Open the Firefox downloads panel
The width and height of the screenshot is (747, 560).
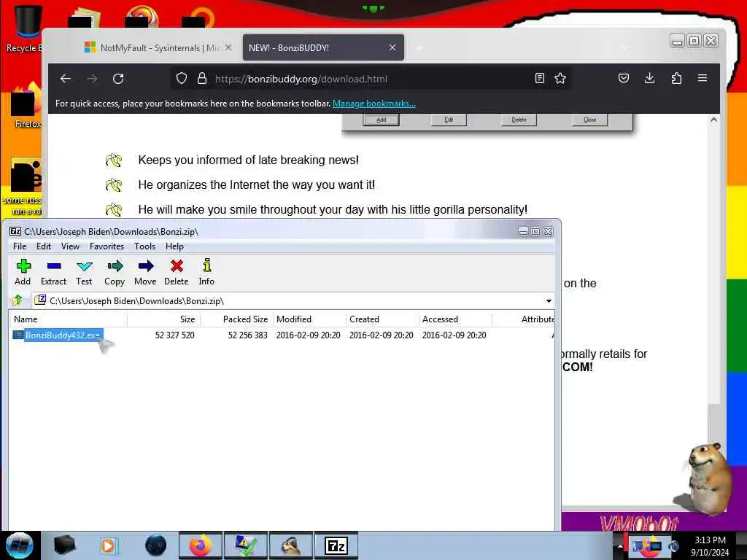[x=649, y=79]
